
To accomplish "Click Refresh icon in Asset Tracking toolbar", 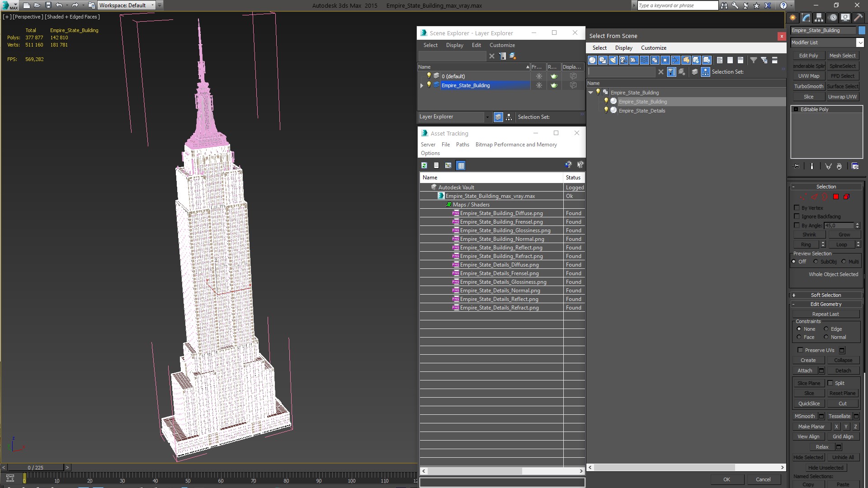I will click(x=424, y=165).
